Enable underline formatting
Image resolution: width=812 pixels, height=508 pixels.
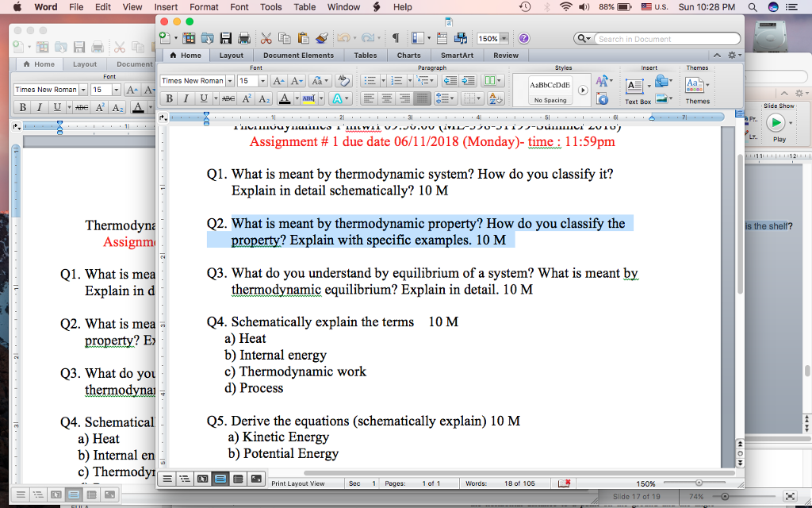pyautogui.click(x=202, y=98)
